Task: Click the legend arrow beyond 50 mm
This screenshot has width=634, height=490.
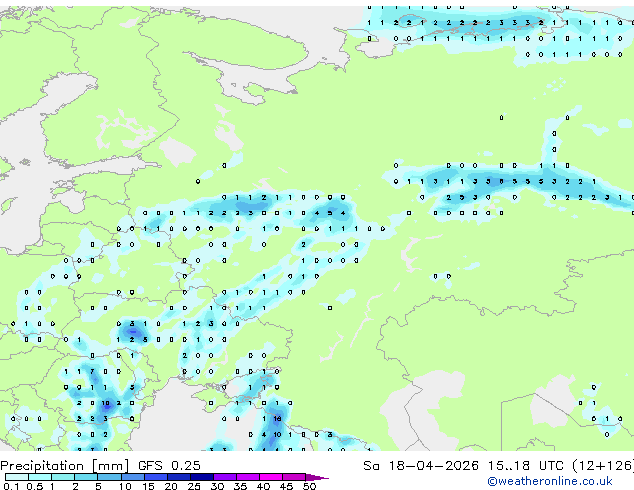Action: tap(316, 477)
